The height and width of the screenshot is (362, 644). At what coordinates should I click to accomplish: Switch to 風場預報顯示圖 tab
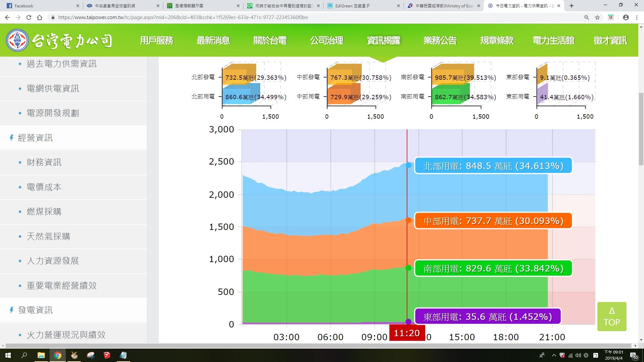click(x=203, y=6)
